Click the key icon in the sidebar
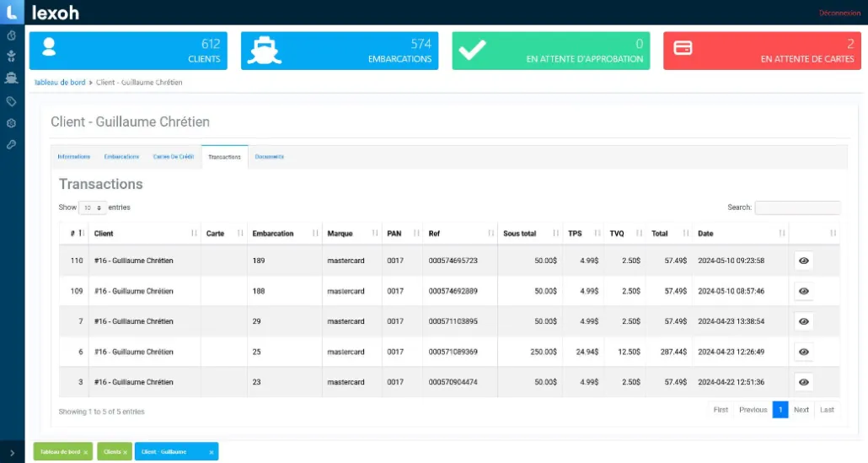The image size is (868, 463). click(12, 145)
